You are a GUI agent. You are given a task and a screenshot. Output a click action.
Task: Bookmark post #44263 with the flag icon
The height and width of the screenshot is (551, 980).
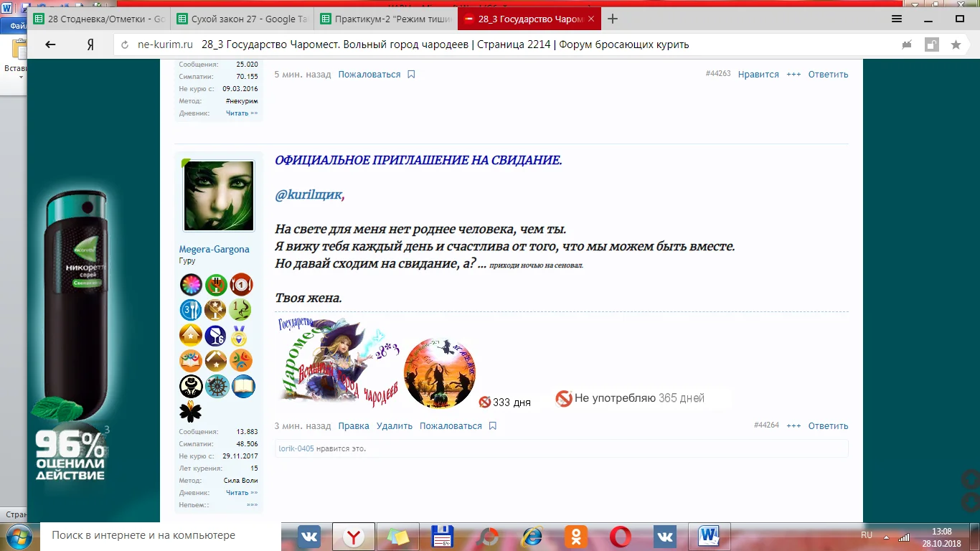[x=411, y=75]
